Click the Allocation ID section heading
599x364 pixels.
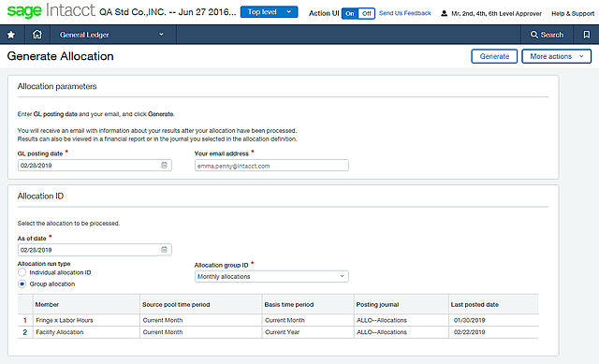(x=40, y=196)
